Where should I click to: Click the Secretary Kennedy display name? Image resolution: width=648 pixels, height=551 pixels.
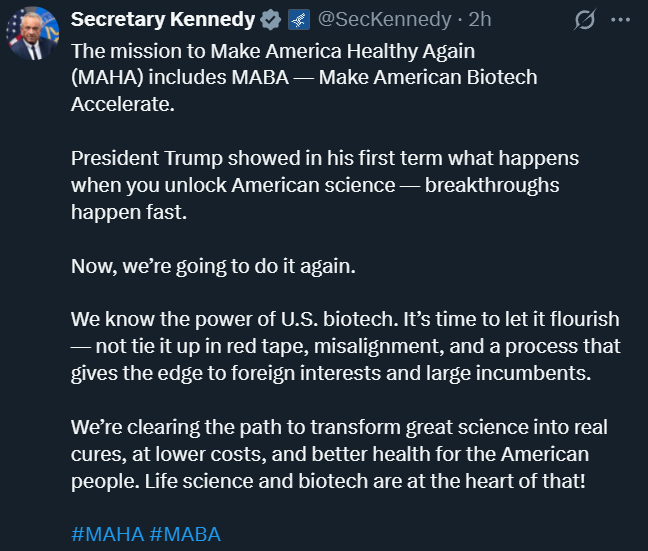[163, 19]
